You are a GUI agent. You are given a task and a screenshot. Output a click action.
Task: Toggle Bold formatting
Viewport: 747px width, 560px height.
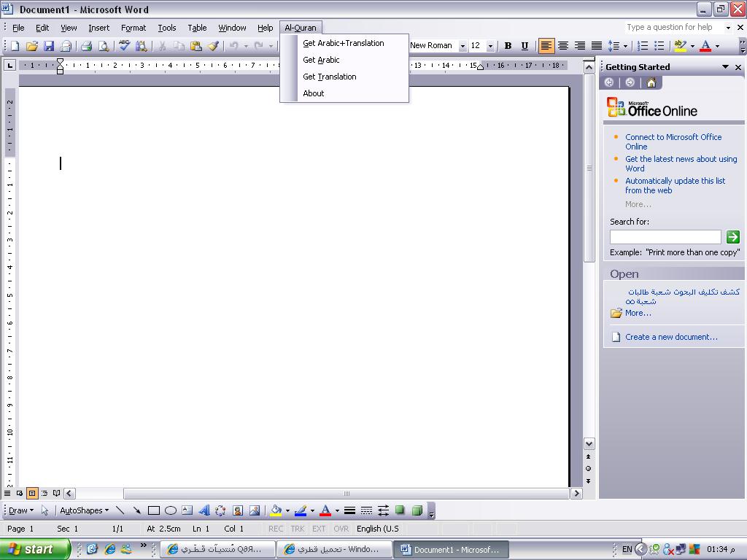click(508, 46)
